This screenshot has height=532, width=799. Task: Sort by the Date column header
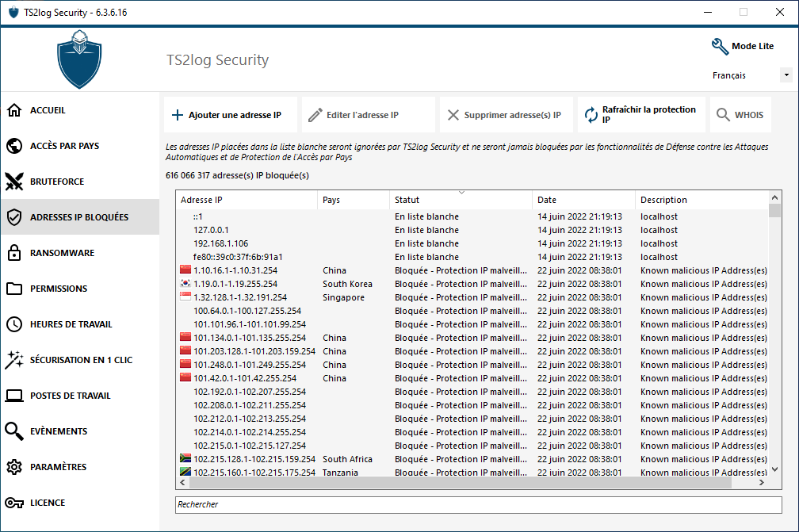point(584,200)
